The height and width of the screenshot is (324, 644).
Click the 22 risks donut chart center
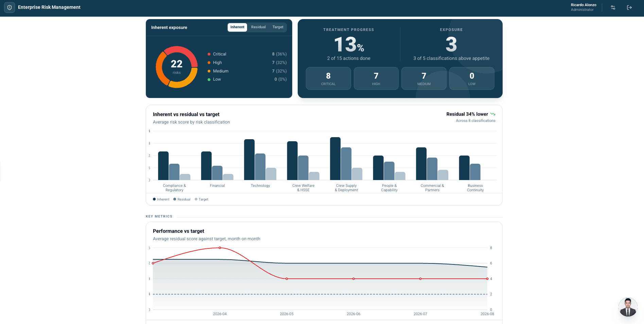coord(177,67)
